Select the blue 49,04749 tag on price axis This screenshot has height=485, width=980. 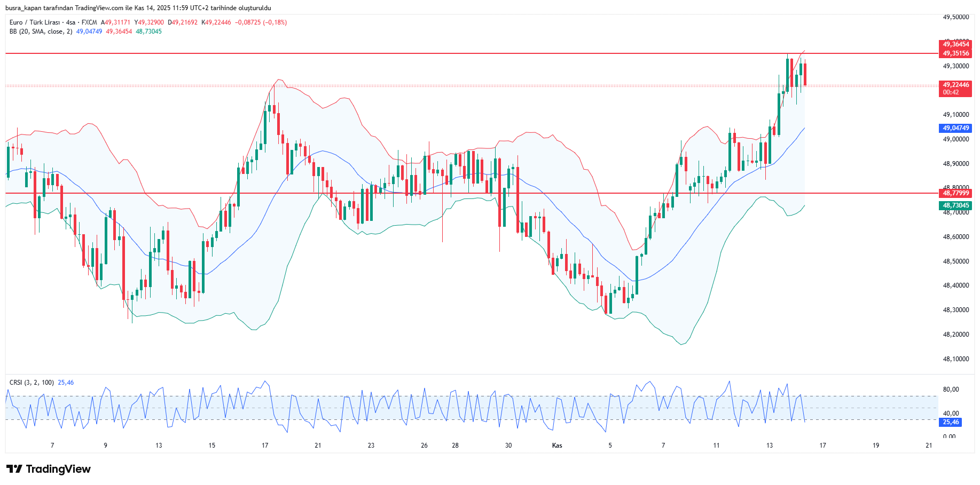pyautogui.click(x=955, y=128)
